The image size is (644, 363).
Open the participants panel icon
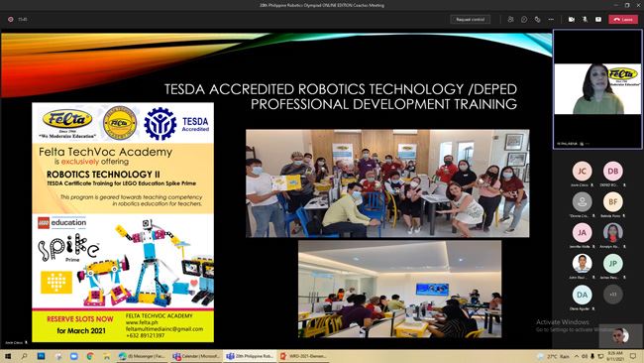point(510,19)
